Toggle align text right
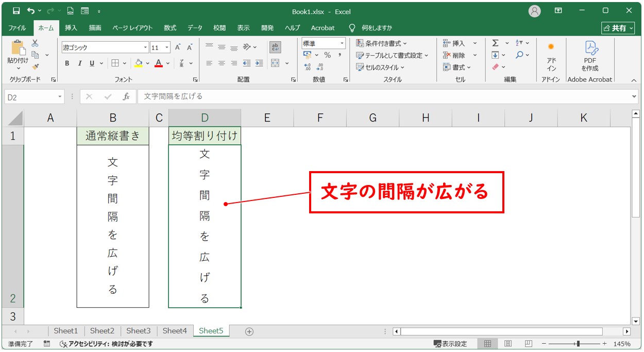 [x=234, y=63]
